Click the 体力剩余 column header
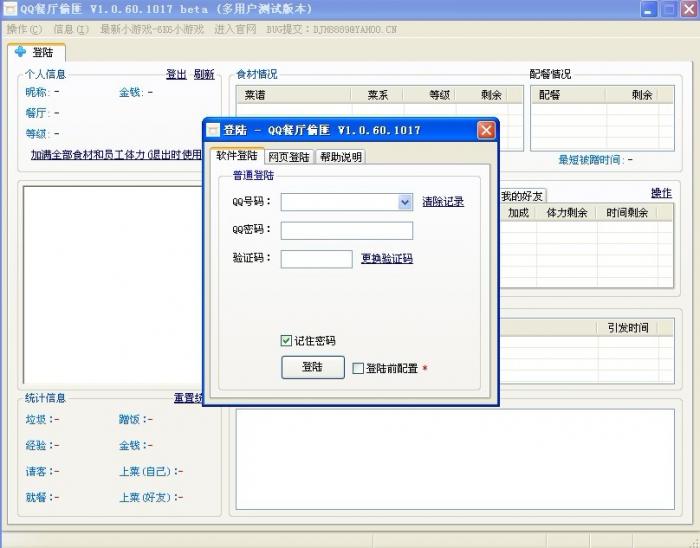This screenshot has width=700, height=548. click(567, 213)
